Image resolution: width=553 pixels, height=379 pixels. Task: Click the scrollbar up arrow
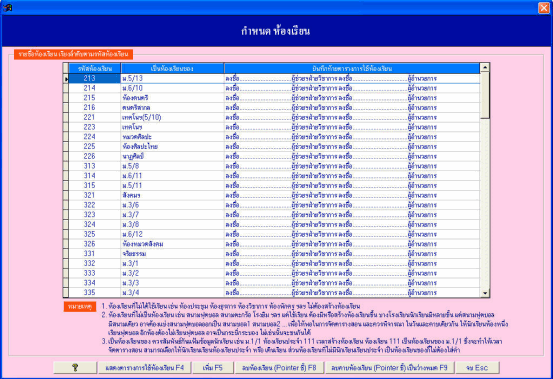pyautogui.click(x=485, y=67)
